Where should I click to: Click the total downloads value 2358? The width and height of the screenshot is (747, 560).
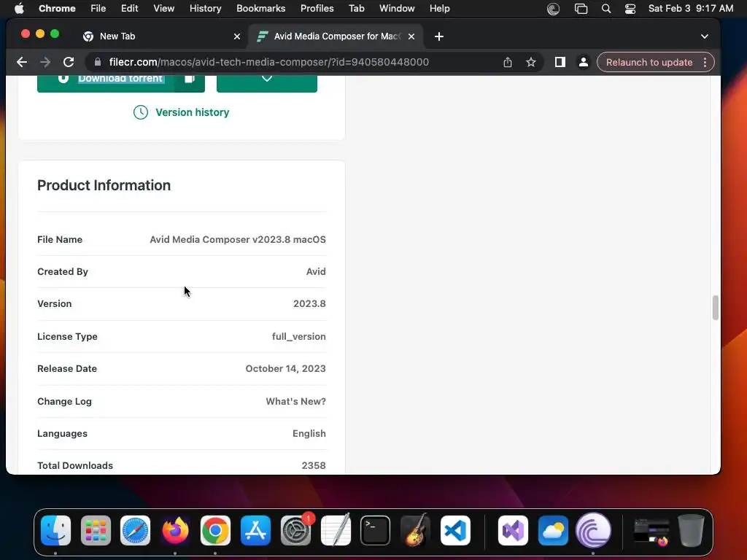click(314, 466)
